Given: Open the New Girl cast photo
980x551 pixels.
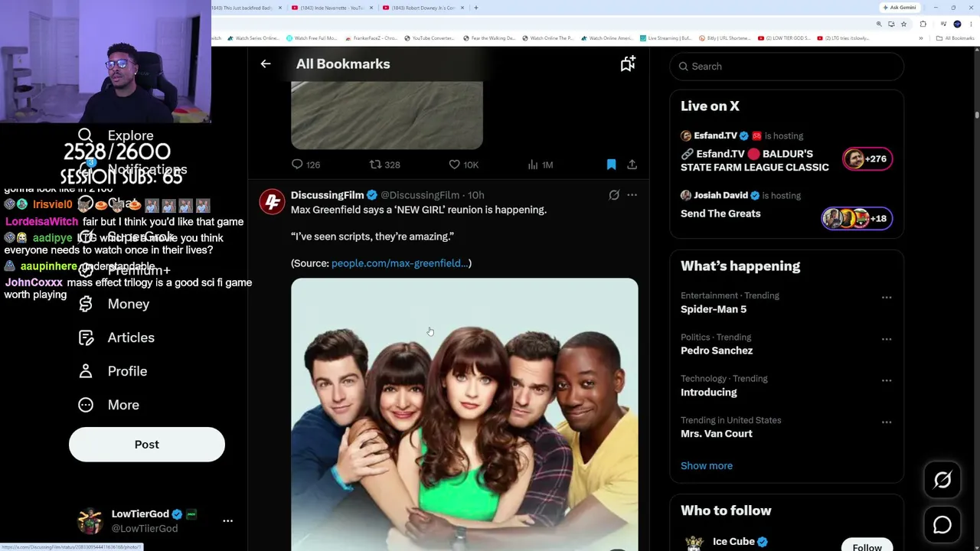Looking at the screenshot, I should pos(464,414).
